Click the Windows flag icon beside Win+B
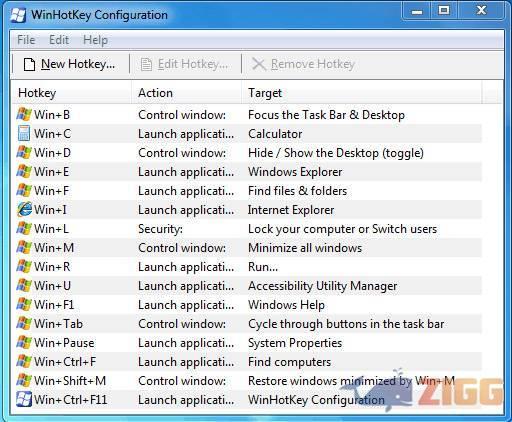512x422 pixels. click(24, 114)
